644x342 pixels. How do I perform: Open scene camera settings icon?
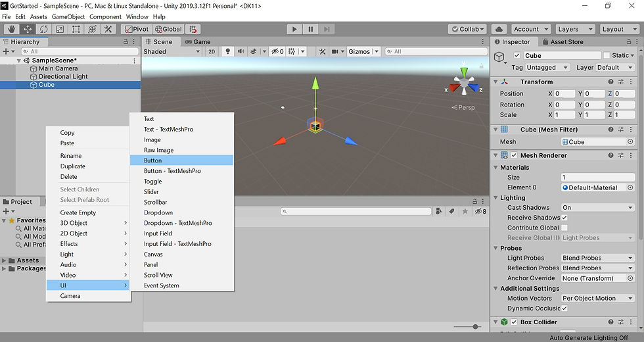point(335,51)
